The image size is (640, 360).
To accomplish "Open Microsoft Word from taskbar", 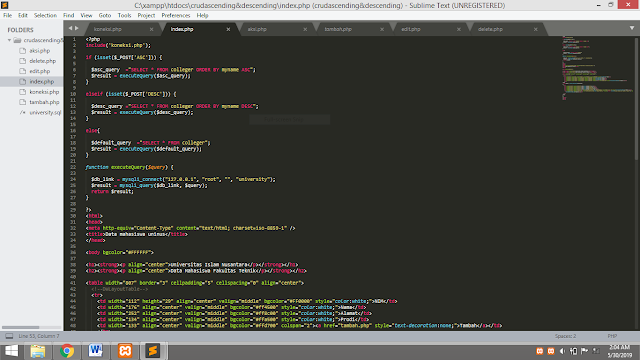I will [x=96, y=351].
